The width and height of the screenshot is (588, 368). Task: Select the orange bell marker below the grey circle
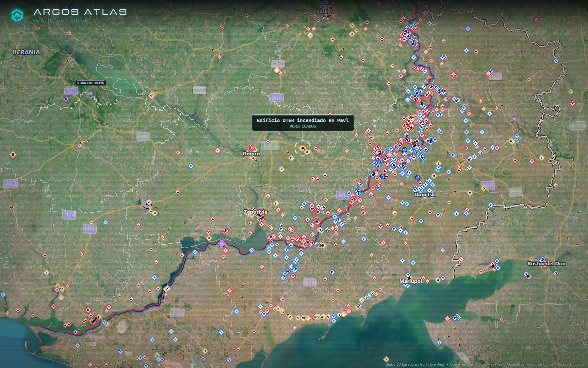click(x=155, y=213)
